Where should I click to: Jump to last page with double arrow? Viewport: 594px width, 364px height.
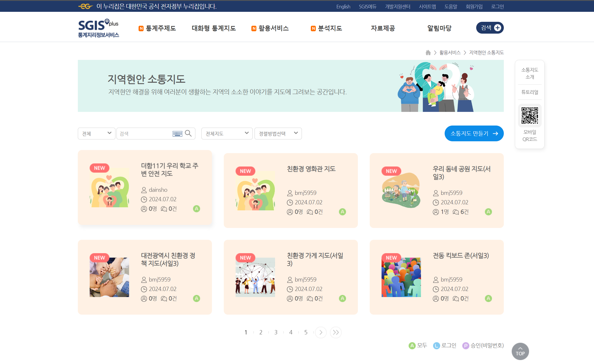coord(336,332)
